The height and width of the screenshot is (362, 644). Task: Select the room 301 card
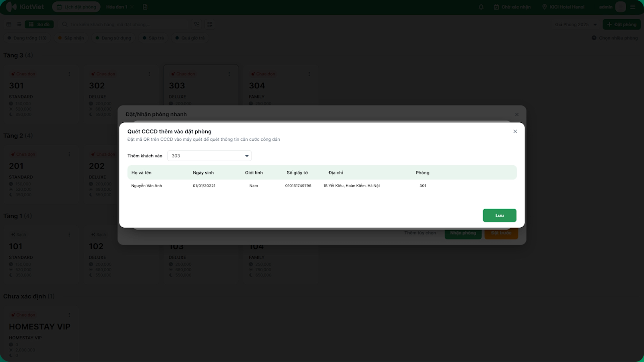click(x=41, y=94)
